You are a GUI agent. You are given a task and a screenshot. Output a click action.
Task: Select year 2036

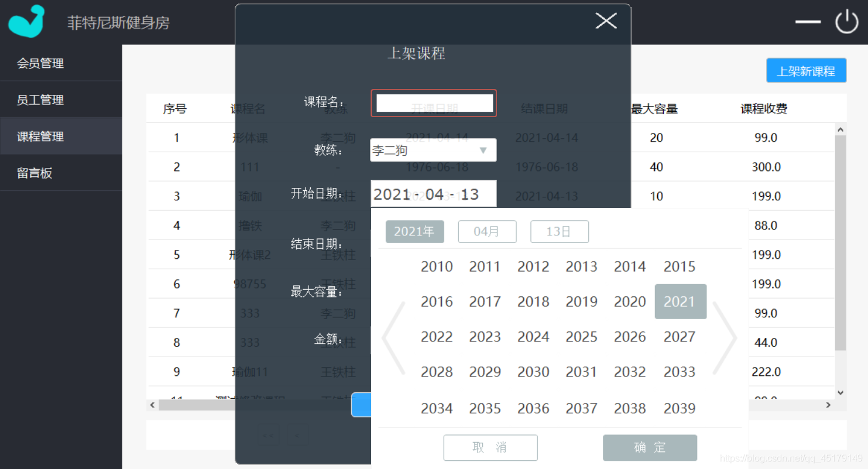[533, 408]
